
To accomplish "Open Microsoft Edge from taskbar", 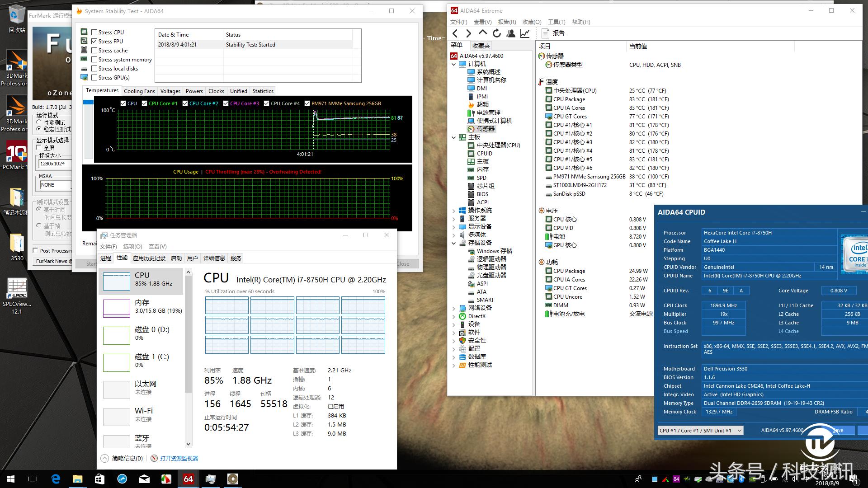I will 56,479.
